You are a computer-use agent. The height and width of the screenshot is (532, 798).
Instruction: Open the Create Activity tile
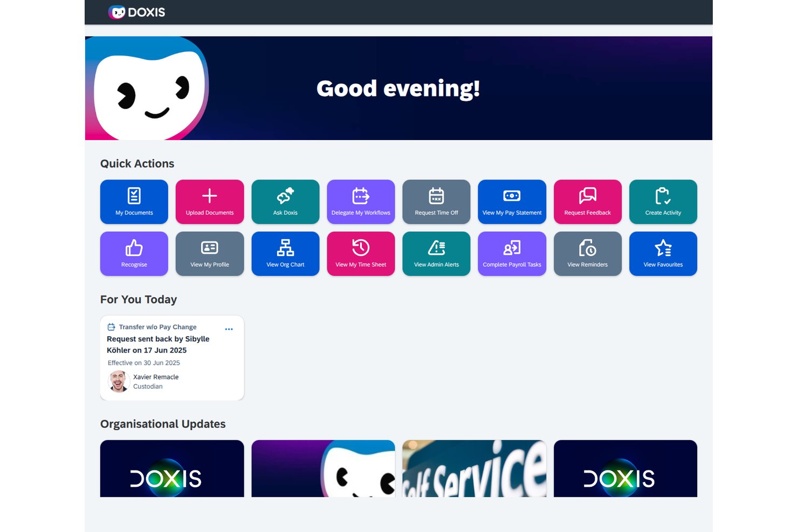pos(663,202)
